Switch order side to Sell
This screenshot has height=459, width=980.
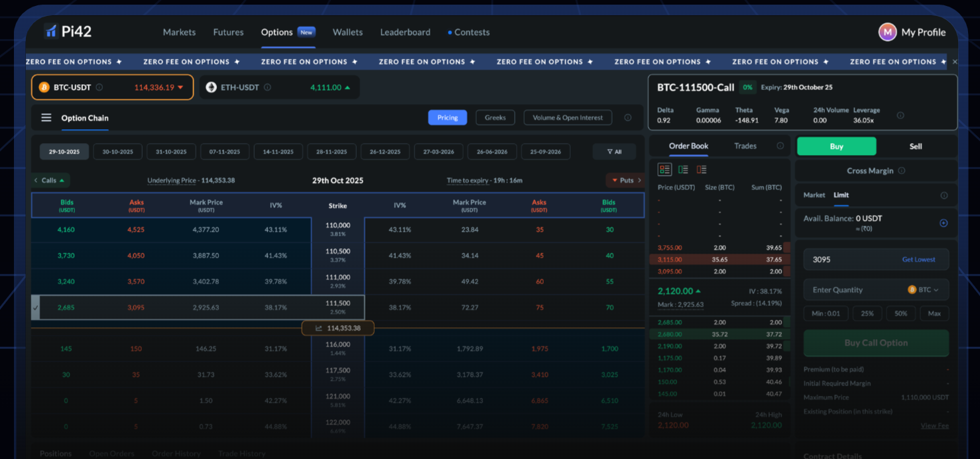coord(915,146)
